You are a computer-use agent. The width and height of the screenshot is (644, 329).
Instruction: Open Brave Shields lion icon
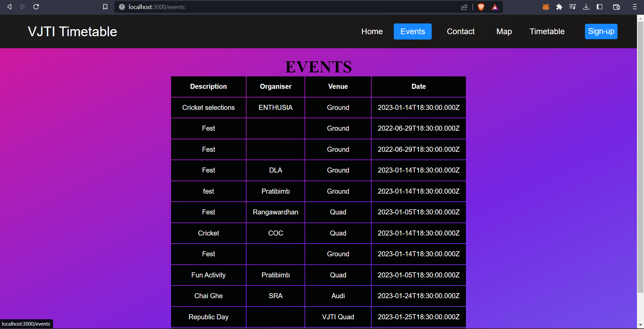(481, 7)
